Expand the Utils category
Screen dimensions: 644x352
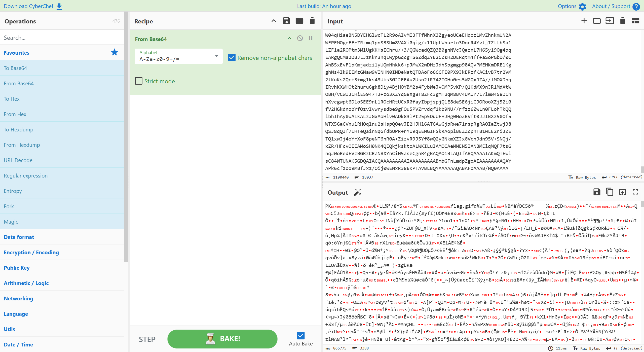(x=62, y=329)
